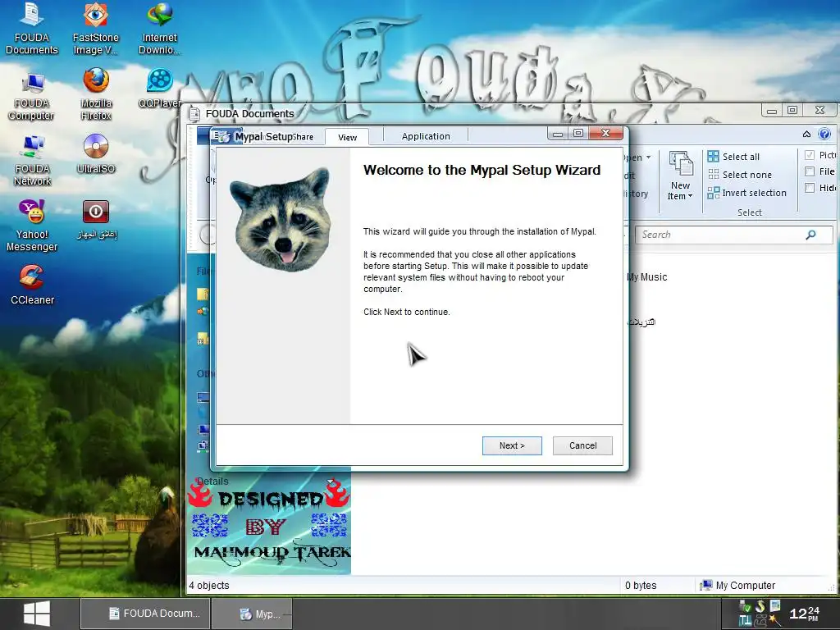Click the Invert selection icon
The height and width of the screenshot is (630, 840).
tap(713, 193)
